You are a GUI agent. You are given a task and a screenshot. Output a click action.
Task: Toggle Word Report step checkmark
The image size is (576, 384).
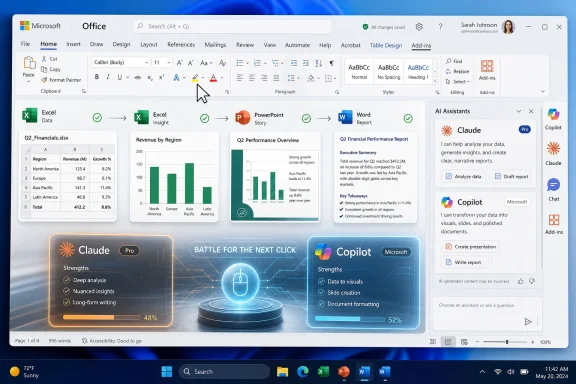point(408,118)
